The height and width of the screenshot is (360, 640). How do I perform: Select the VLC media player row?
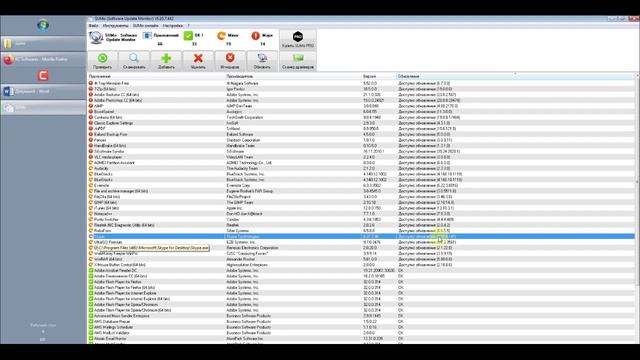(361, 157)
